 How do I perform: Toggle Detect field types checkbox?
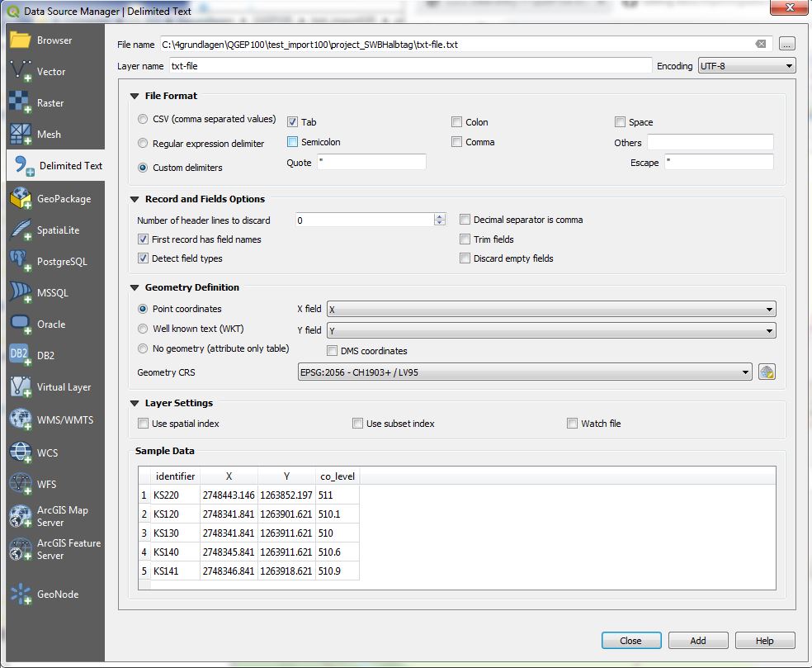click(x=143, y=258)
